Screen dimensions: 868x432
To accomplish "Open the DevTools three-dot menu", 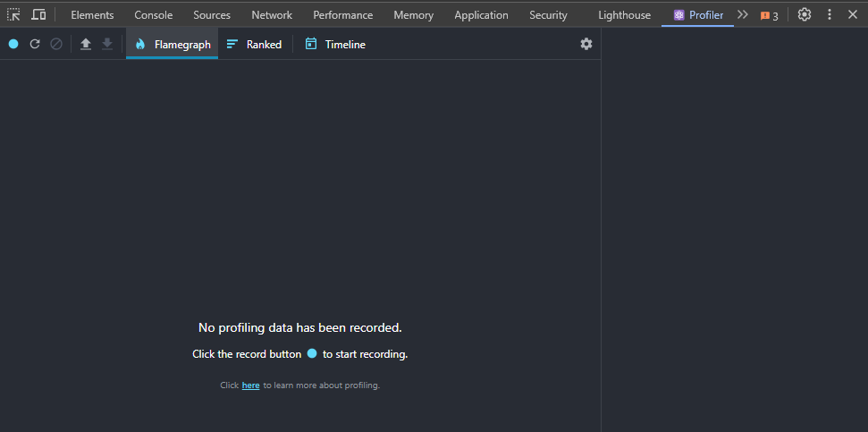I will [830, 15].
